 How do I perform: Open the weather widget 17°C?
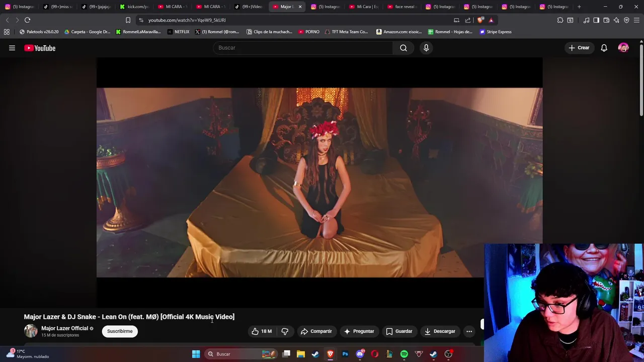click(28, 354)
